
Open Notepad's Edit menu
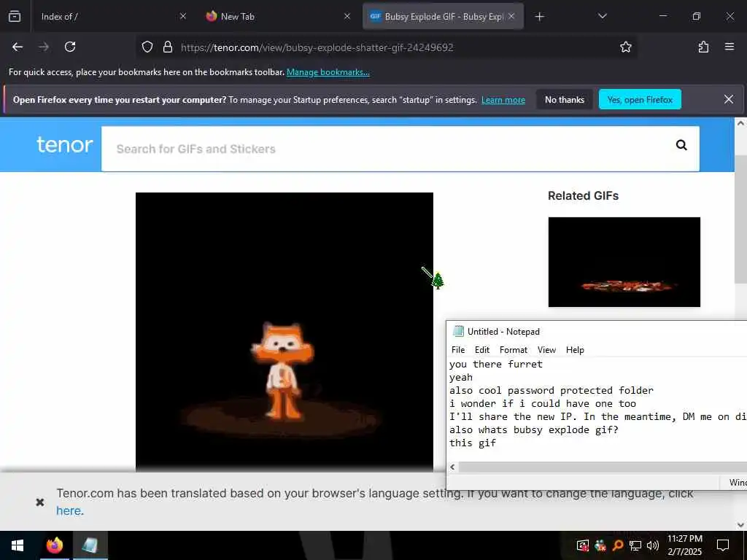click(482, 350)
